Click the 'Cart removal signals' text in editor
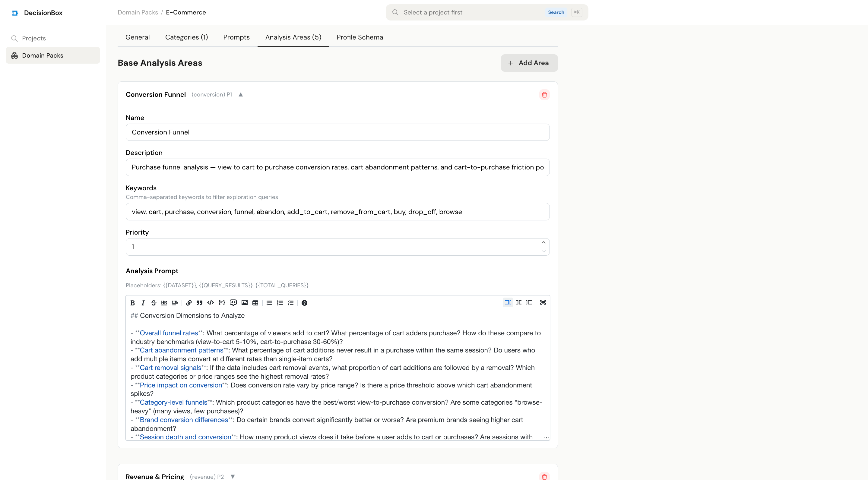This screenshot has height=480, width=868. point(170,368)
